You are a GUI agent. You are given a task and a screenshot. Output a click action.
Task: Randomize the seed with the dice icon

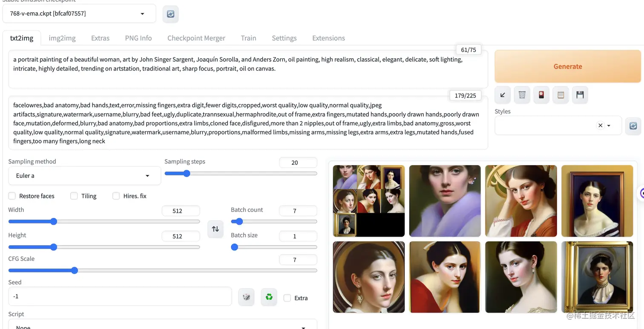[x=246, y=297]
